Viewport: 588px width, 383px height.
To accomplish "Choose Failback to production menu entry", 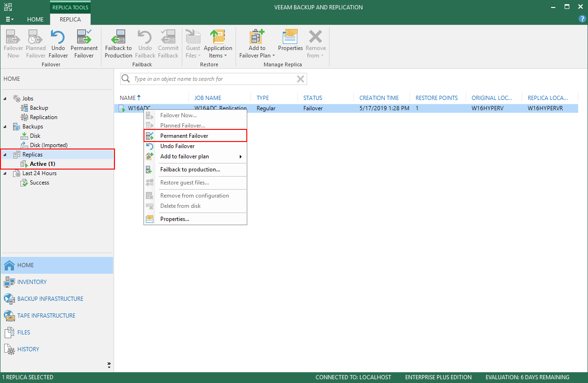I will coord(195,170).
